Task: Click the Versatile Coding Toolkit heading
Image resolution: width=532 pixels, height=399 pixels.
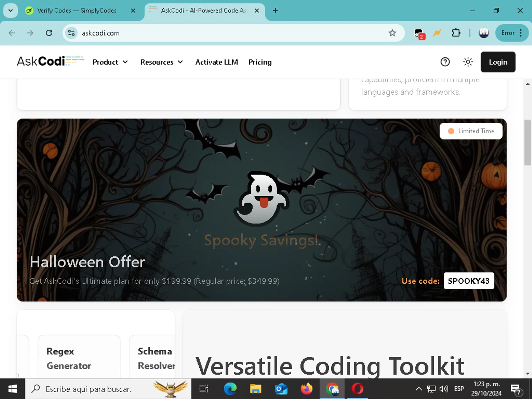Action: coord(330,366)
